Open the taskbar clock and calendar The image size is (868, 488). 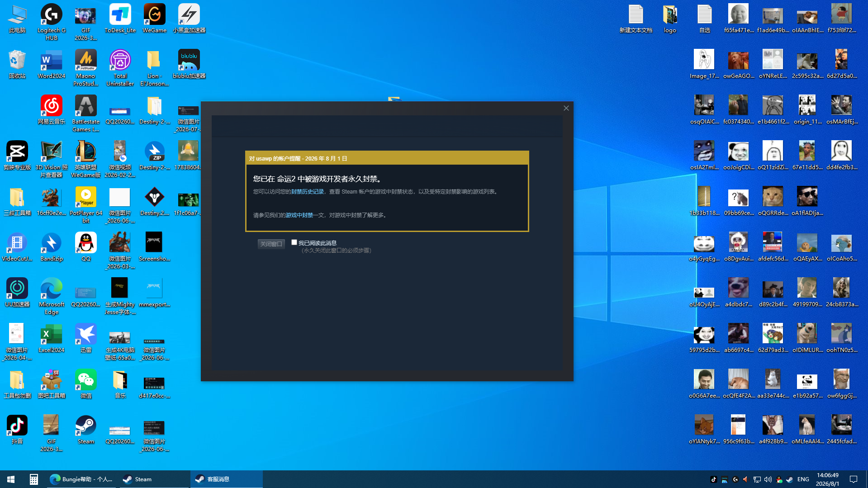tap(827, 479)
